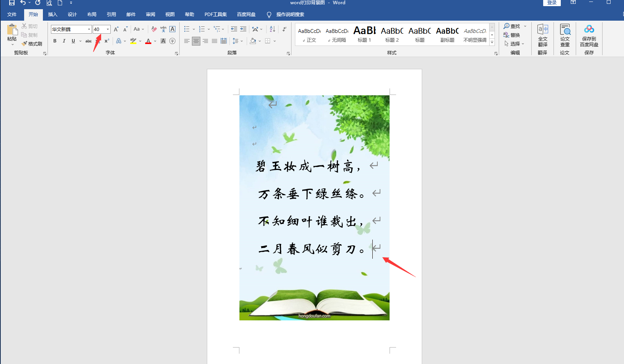Select the Heading 1 (标题 1) style
Image resolution: width=624 pixels, height=364 pixels.
(x=364, y=34)
